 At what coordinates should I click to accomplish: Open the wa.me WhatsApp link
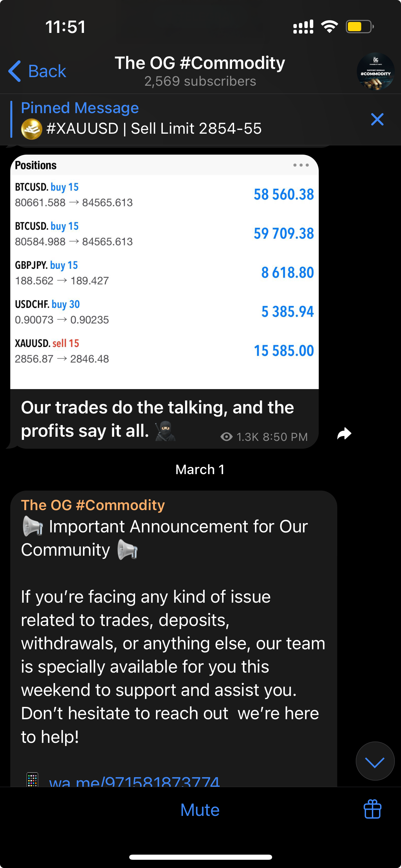click(134, 781)
